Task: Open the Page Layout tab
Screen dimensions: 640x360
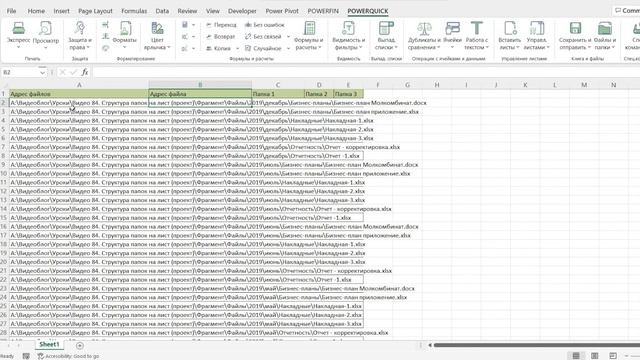Action: click(95, 11)
